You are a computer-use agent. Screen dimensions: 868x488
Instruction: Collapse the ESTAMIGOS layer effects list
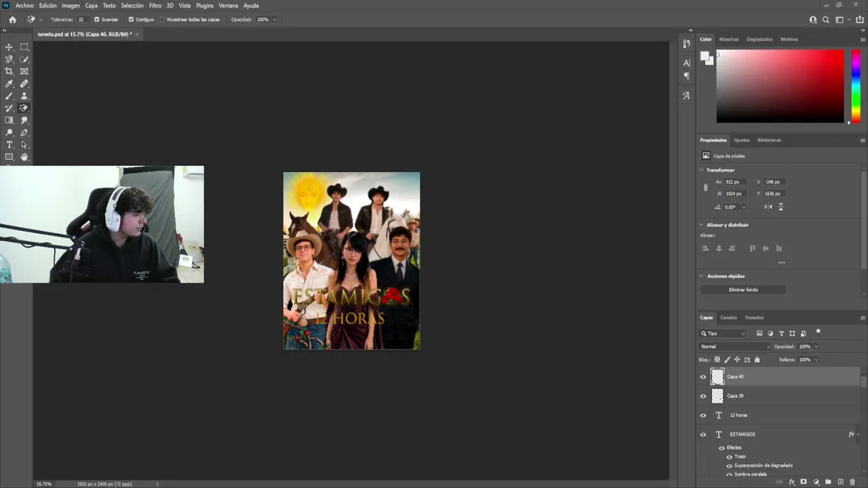859,434
